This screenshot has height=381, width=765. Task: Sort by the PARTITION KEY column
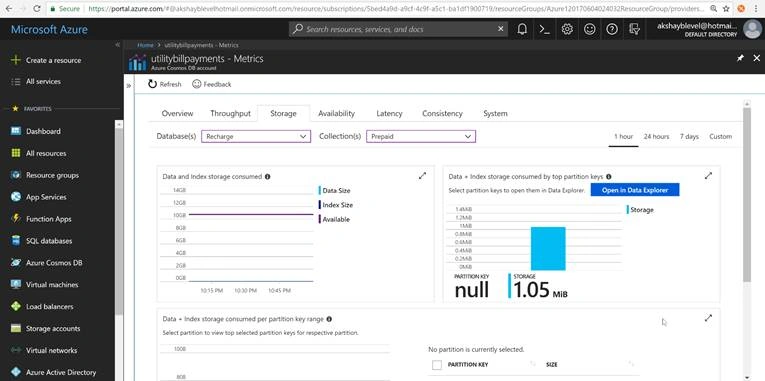pos(467,365)
